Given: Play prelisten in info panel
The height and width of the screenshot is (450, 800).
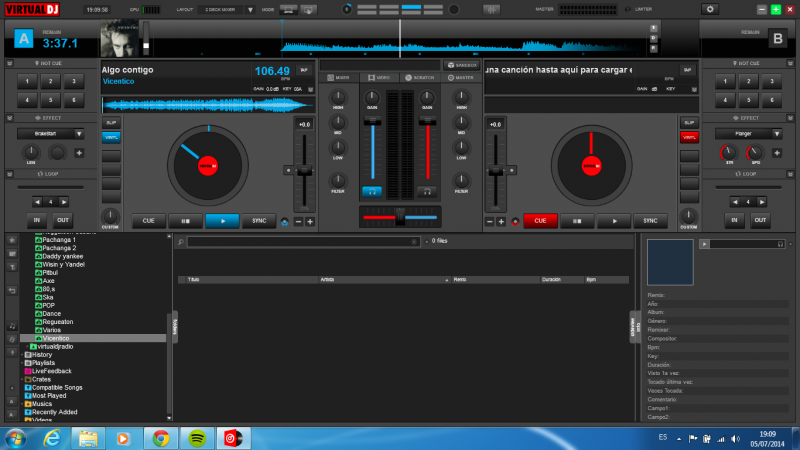Looking at the screenshot, I should 705,244.
